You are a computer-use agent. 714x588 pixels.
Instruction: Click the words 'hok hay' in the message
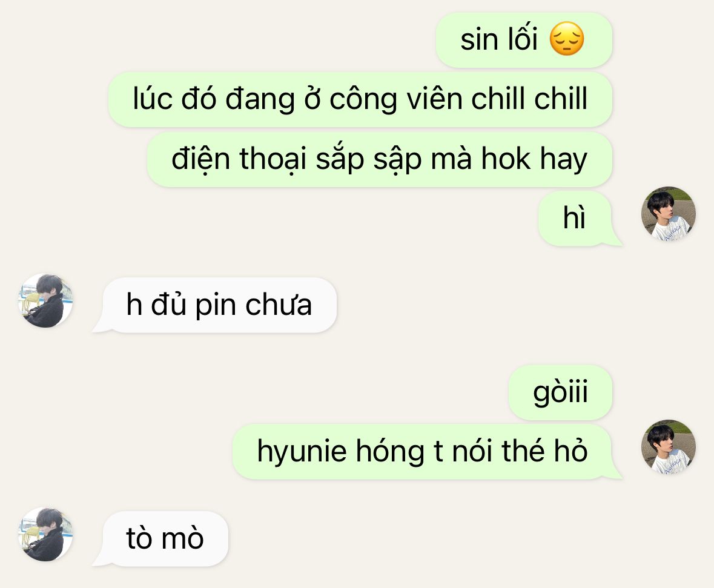(x=534, y=160)
